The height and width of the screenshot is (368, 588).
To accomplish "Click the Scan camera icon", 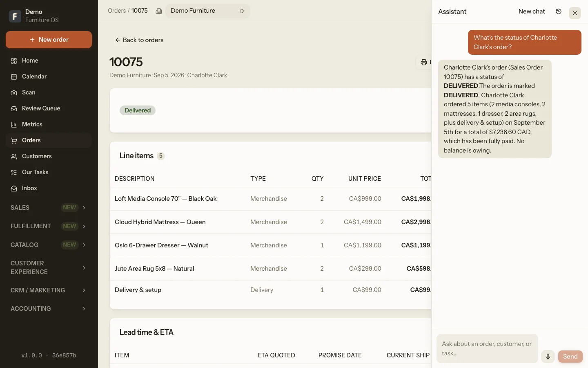I will click(14, 93).
